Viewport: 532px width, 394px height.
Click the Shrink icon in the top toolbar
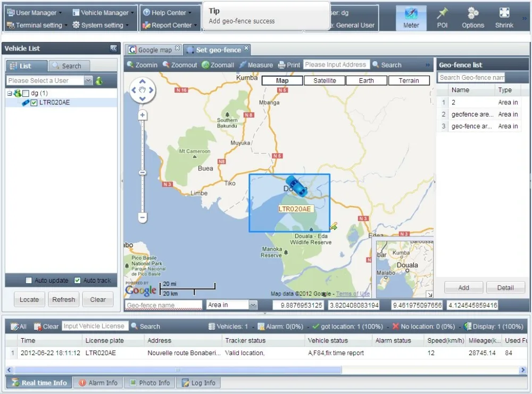503,17
